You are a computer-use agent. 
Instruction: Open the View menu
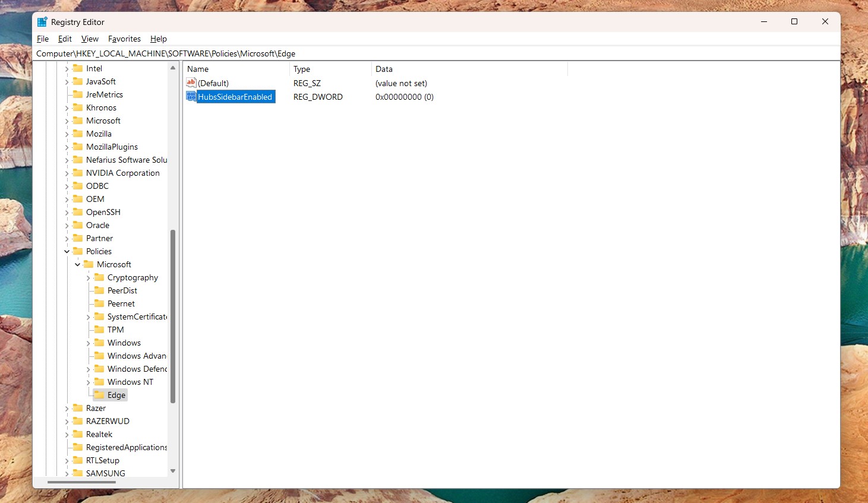click(x=90, y=39)
